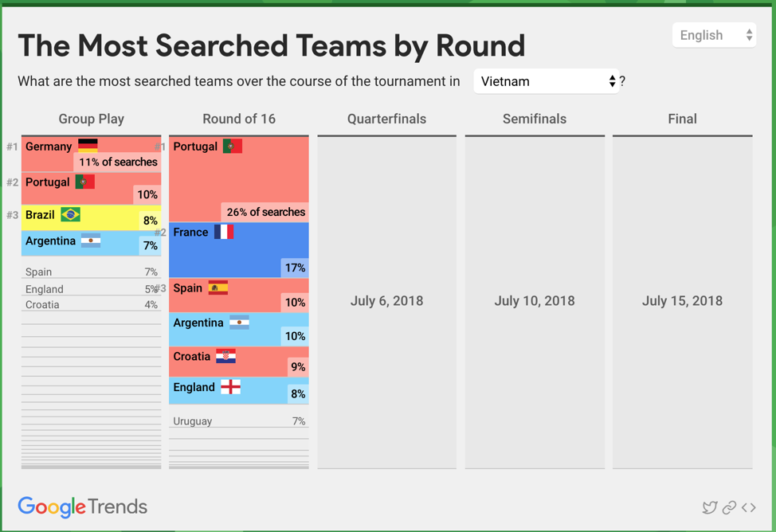Click the copy link icon
This screenshot has width=776, height=532.
(729, 507)
